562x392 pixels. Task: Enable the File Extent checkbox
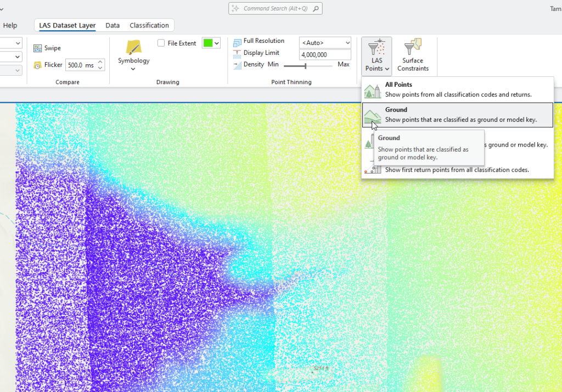[x=161, y=43]
